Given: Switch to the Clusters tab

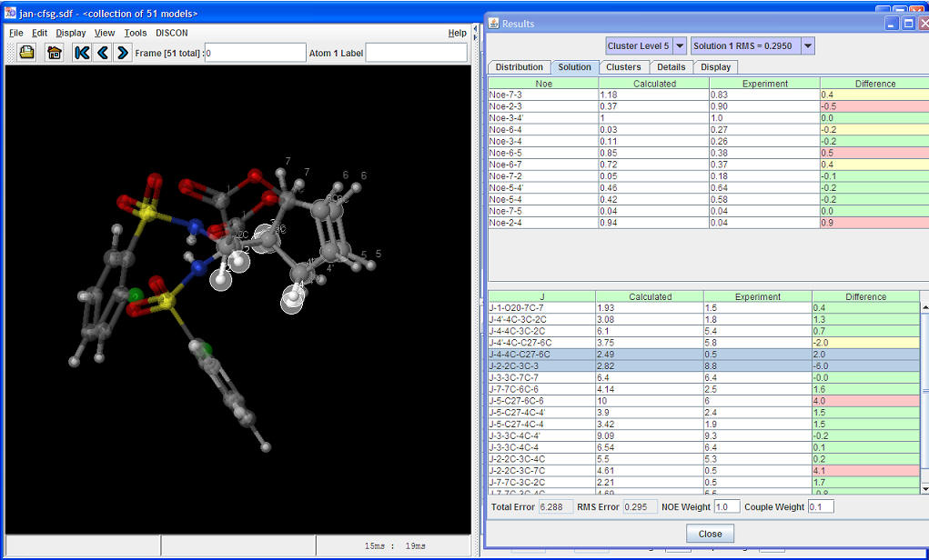Looking at the screenshot, I should pos(623,67).
